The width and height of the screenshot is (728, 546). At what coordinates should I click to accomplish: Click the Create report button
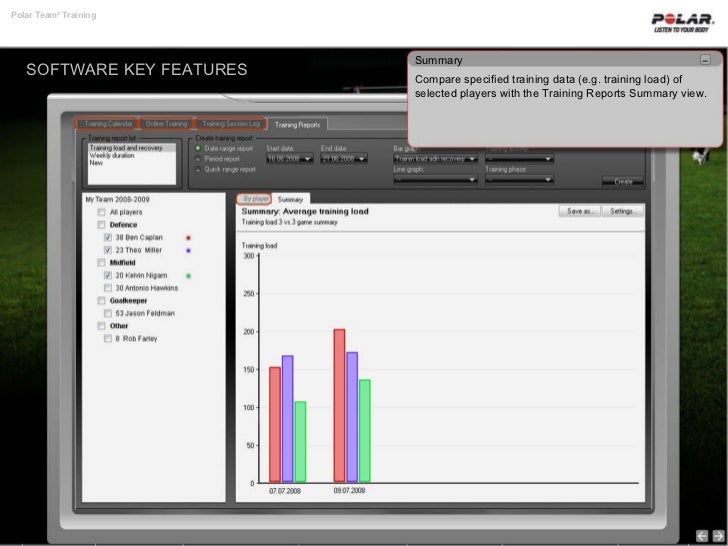tap(623, 182)
